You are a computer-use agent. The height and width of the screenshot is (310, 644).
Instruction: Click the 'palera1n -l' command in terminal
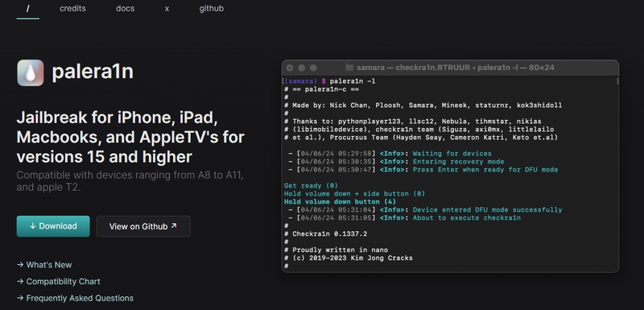coord(352,81)
